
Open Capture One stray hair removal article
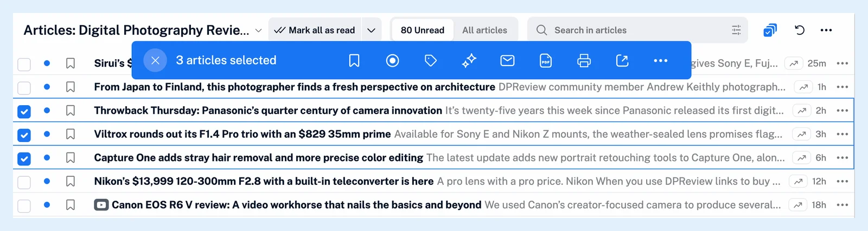tap(259, 158)
